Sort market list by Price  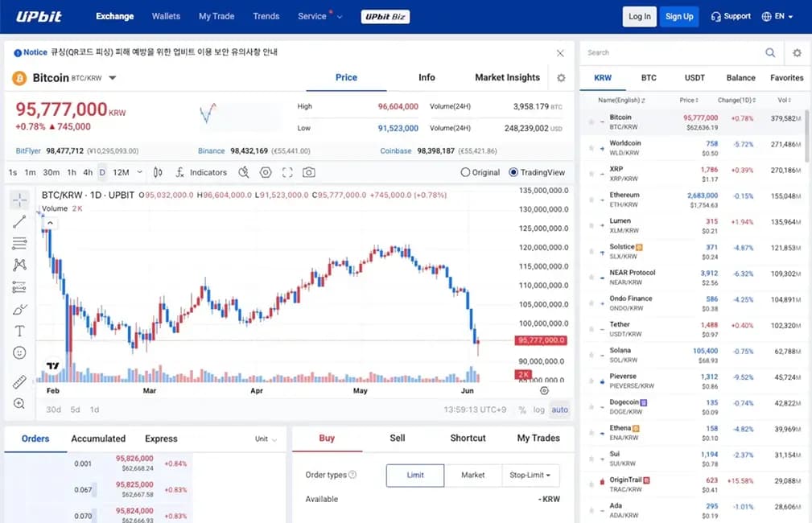coord(689,101)
